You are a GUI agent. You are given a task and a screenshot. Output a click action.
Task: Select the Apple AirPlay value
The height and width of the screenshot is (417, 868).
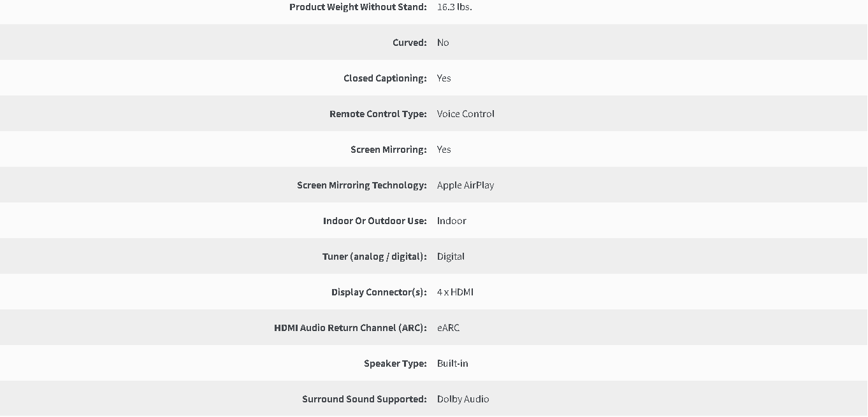pyautogui.click(x=465, y=185)
